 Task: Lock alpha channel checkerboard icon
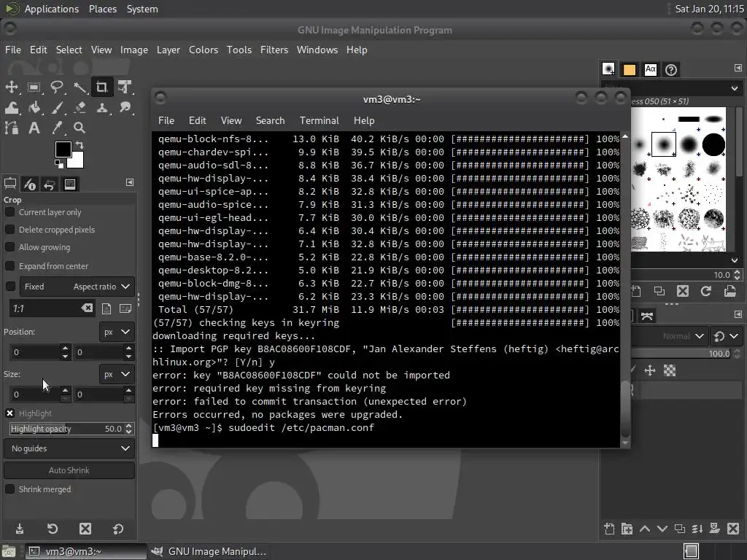pyautogui.click(x=670, y=370)
